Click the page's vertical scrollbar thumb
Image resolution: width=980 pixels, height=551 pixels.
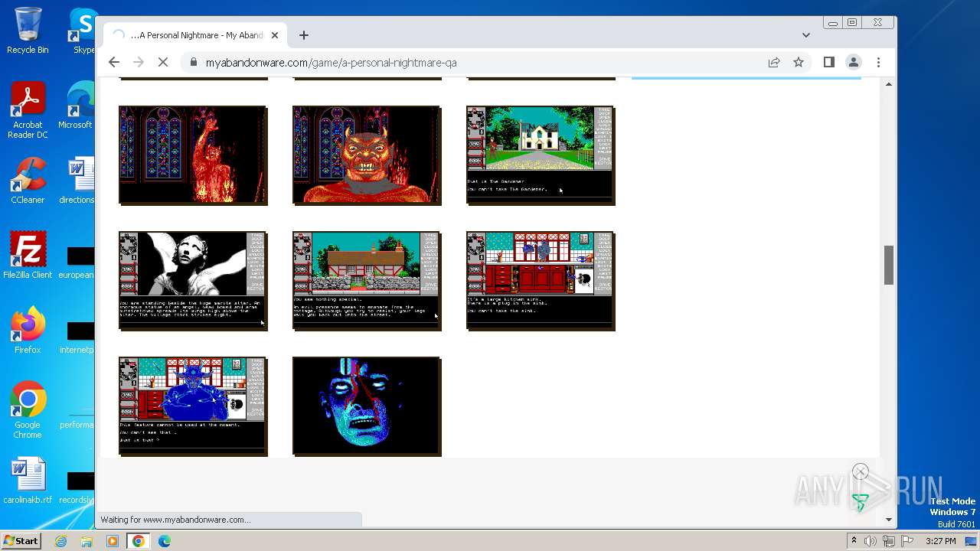(888, 265)
